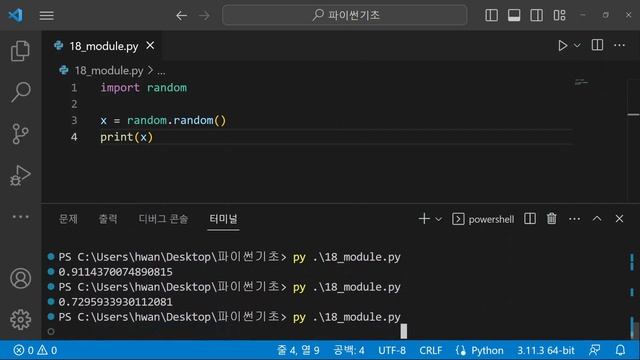Open the hamburger application menu
640x360 pixels.
click(47, 16)
